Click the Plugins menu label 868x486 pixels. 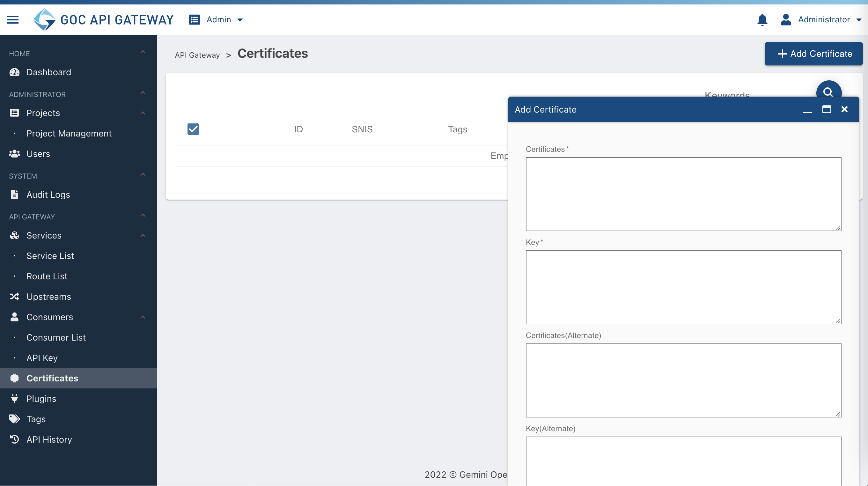click(41, 399)
